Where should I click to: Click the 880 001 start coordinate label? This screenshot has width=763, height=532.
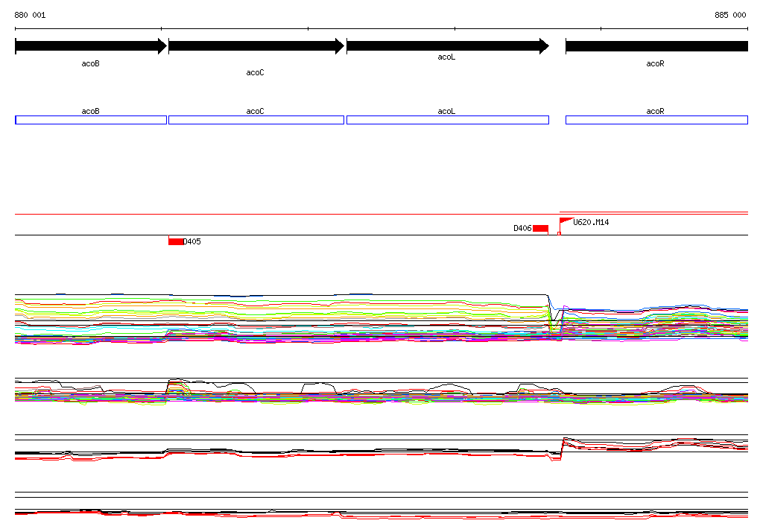(x=30, y=15)
